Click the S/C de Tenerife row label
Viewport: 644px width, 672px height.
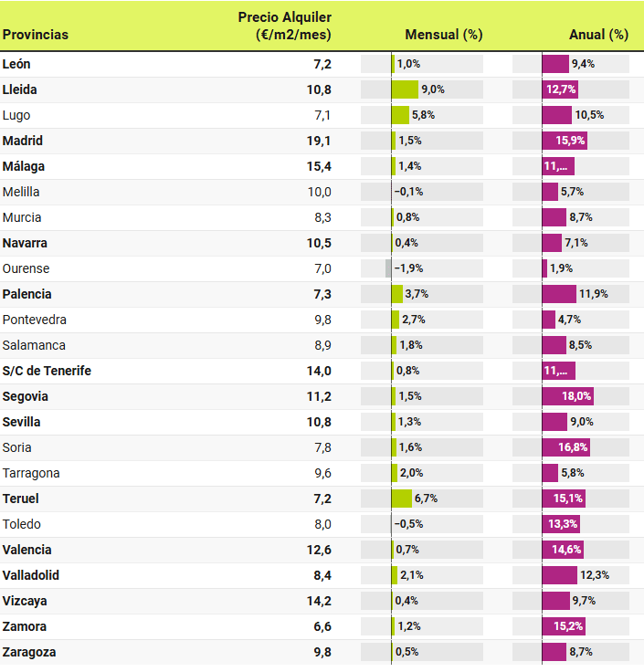click(x=47, y=371)
